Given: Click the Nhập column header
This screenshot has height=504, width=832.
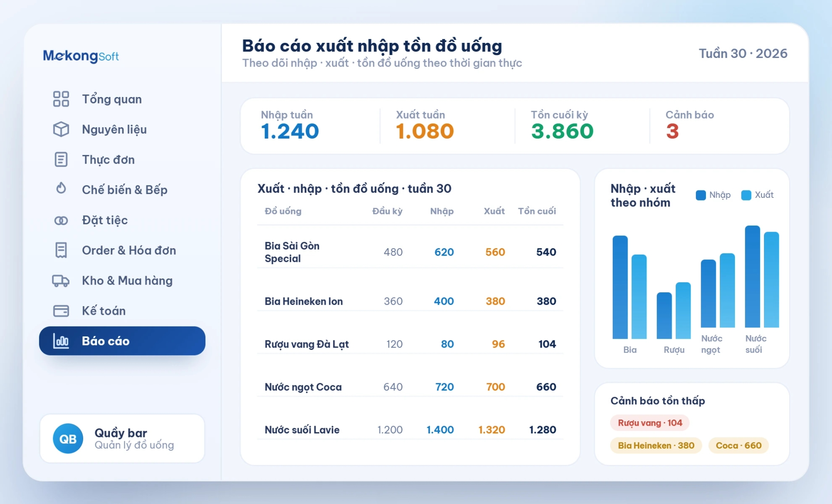Looking at the screenshot, I should (x=442, y=211).
